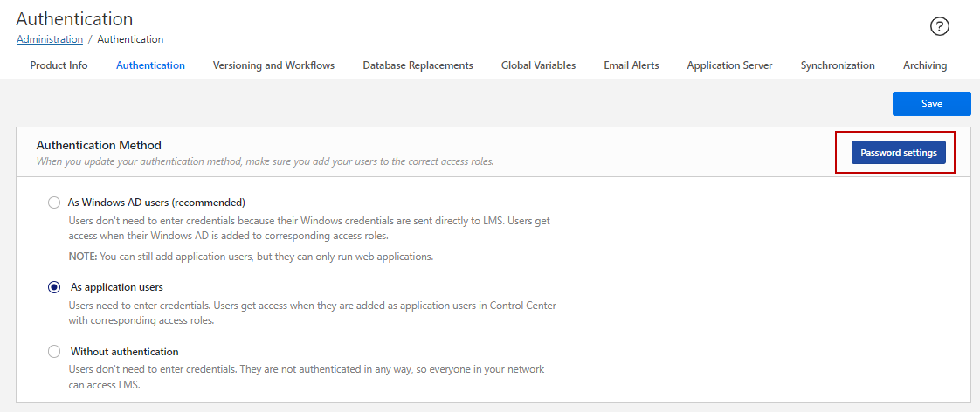This screenshot has height=412, width=980.
Task: Open the Synchronization tab
Action: pos(837,65)
